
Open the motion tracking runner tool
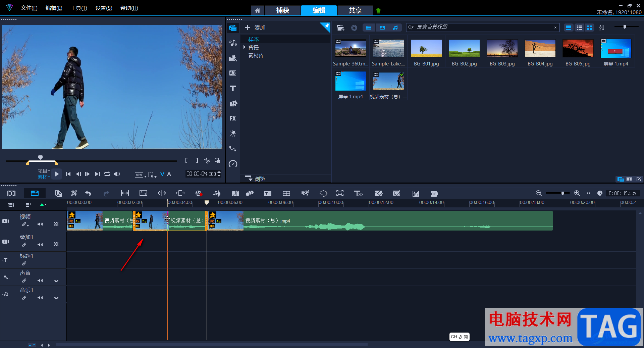[x=305, y=193]
